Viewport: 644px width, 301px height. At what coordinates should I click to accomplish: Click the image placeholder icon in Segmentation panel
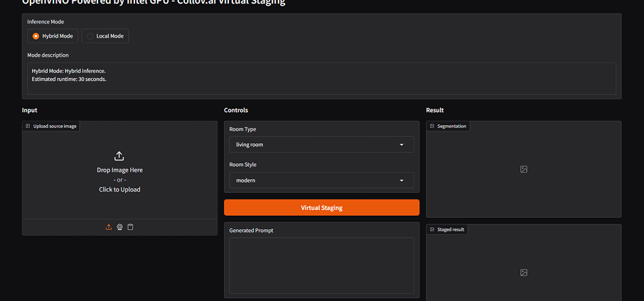point(523,170)
